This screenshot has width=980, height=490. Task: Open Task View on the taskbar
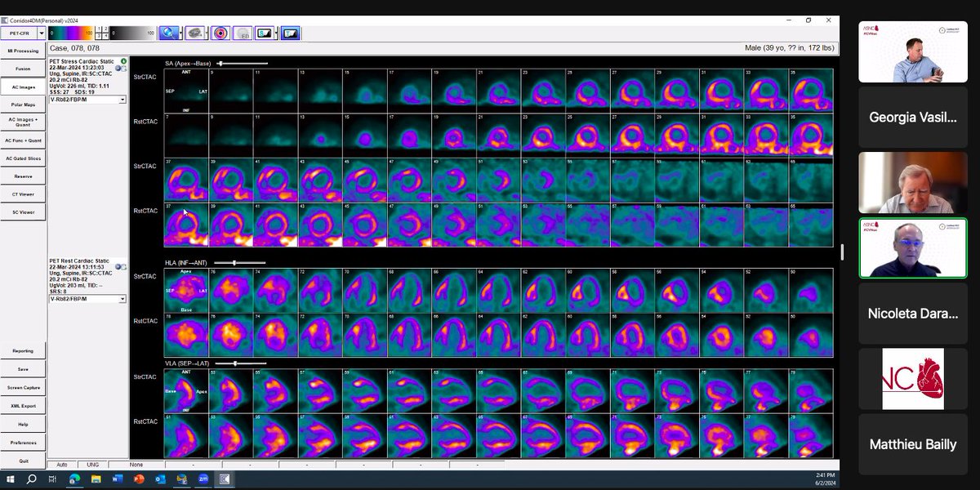click(x=53, y=479)
